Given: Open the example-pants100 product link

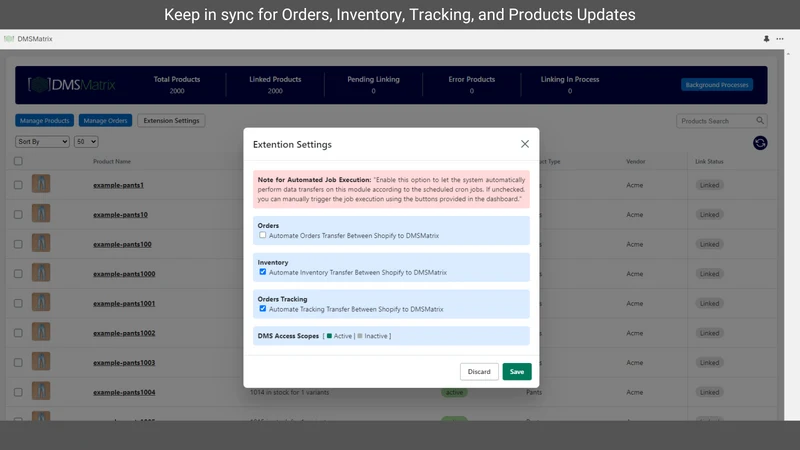Looking at the screenshot, I should [122, 244].
